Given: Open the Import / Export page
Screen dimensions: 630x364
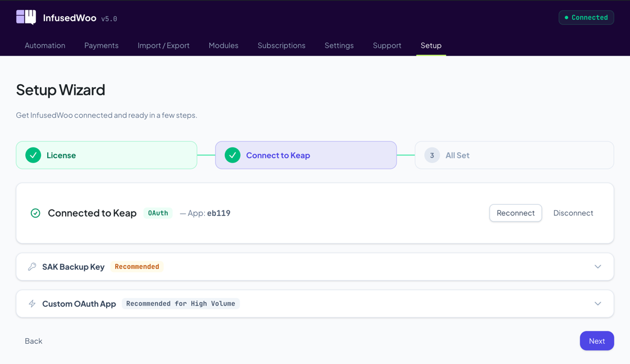Looking at the screenshot, I should 163,45.
